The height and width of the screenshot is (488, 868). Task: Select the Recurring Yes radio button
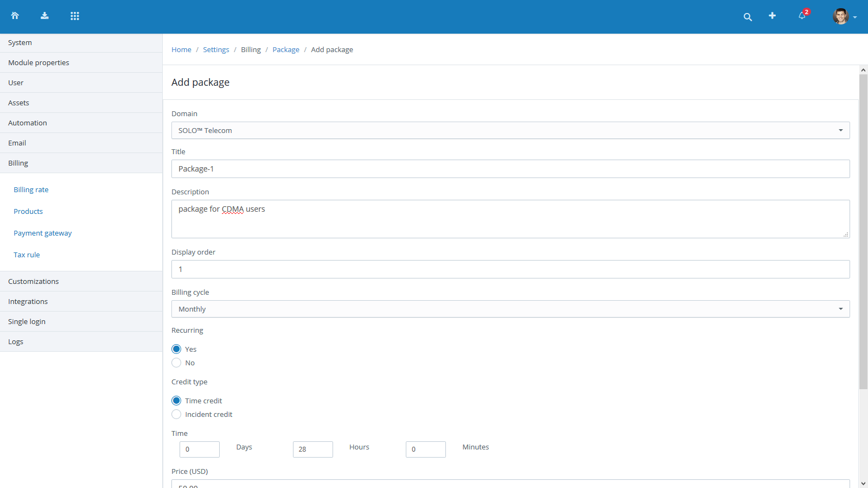[176, 349]
